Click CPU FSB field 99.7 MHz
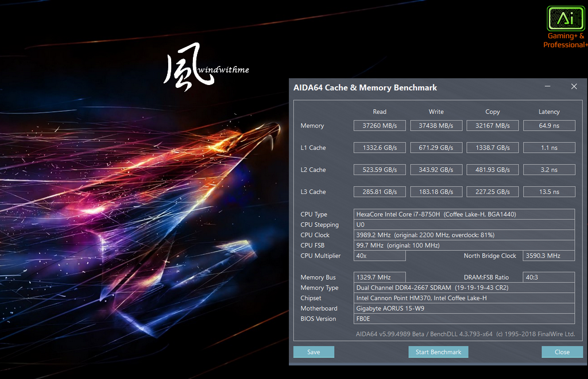 pyautogui.click(x=464, y=245)
